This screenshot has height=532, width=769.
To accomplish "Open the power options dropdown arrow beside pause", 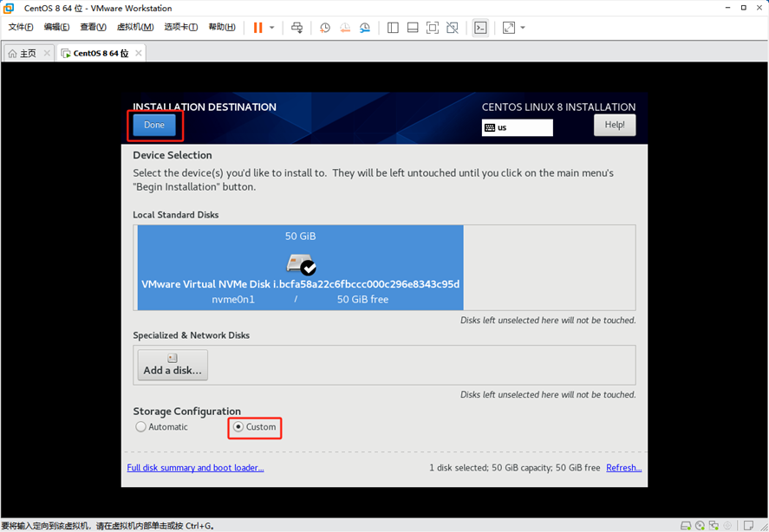I will (271, 28).
